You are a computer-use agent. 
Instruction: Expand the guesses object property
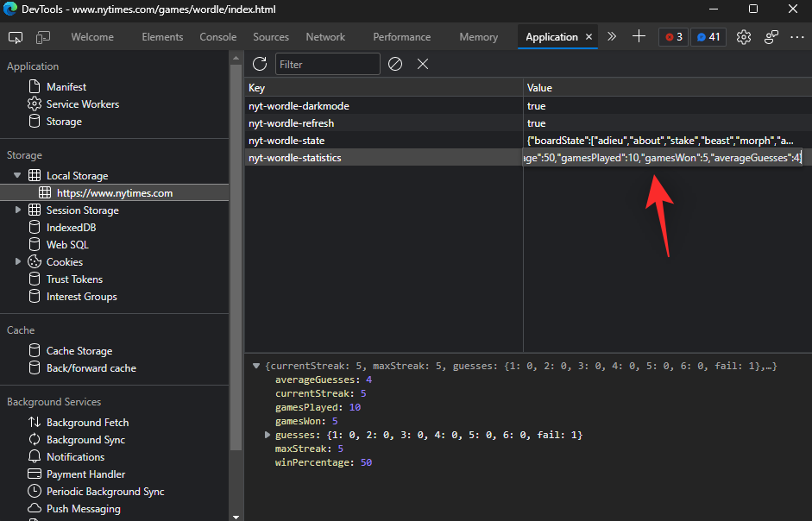click(x=268, y=436)
